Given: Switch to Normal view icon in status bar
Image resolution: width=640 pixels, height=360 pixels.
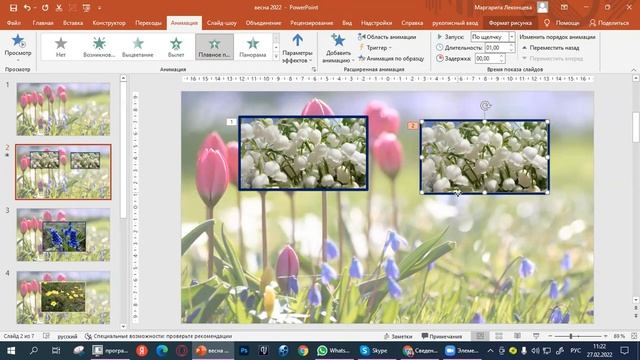Looking at the screenshot, I should tap(480, 336).
